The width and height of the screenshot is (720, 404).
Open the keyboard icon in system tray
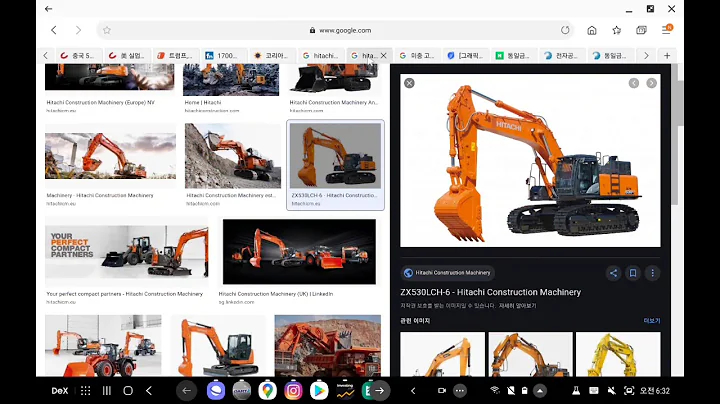tap(594, 391)
